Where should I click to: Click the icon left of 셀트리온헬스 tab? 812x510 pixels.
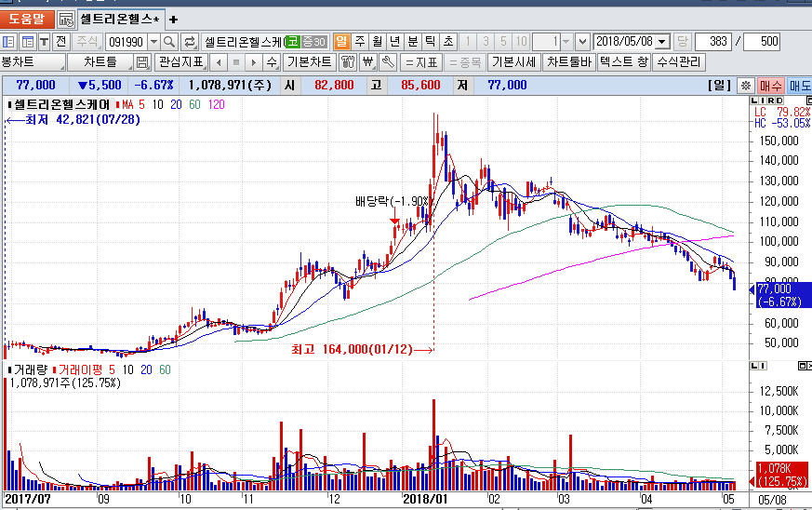pos(66,19)
